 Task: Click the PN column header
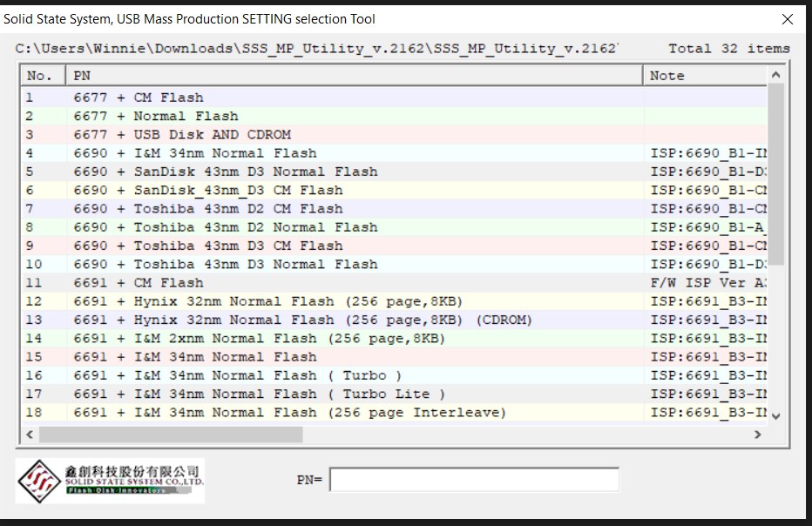(x=355, y=76)
